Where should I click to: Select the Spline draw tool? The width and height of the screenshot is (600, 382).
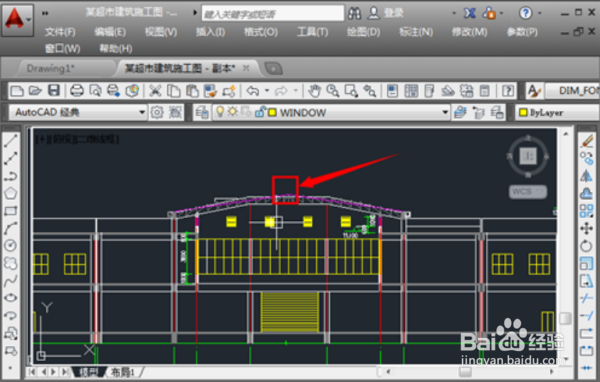click(11, 281)
